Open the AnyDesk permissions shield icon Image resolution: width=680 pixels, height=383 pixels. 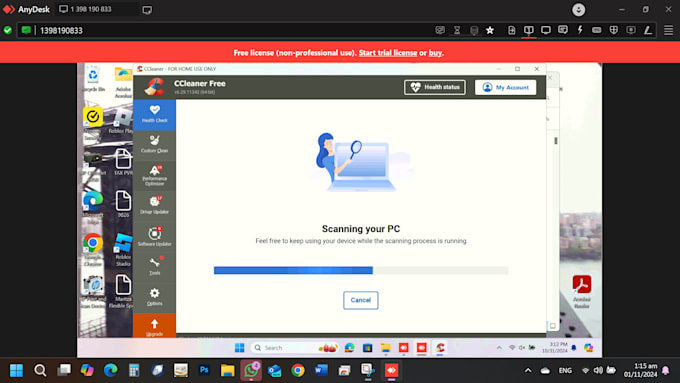(x=614, y=30)
